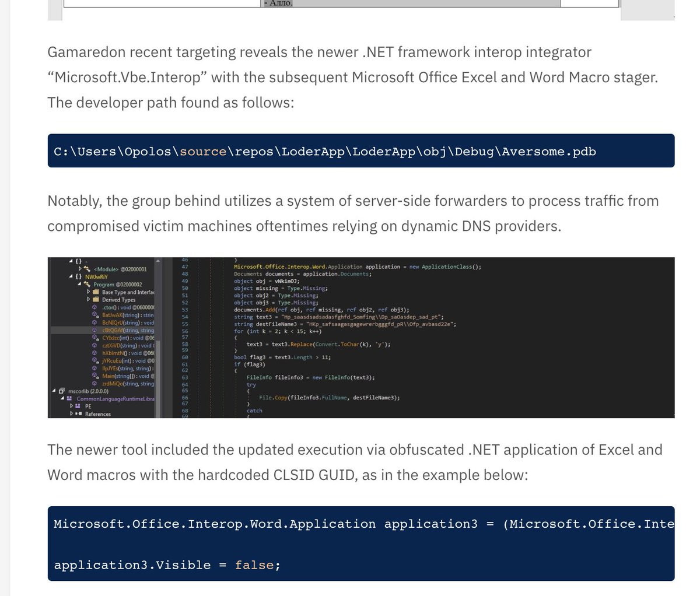Image resolution: width=700 pixels, height=596 pixels.
Task: Click the 'The newer tool included' paragraph
Action: (355, 462)
